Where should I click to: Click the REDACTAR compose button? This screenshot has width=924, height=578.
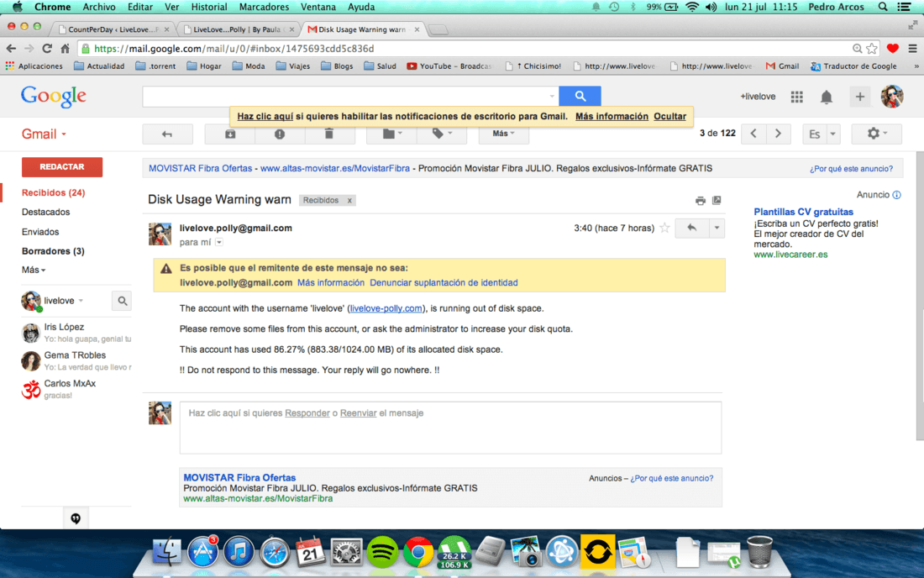pos(62,166)
